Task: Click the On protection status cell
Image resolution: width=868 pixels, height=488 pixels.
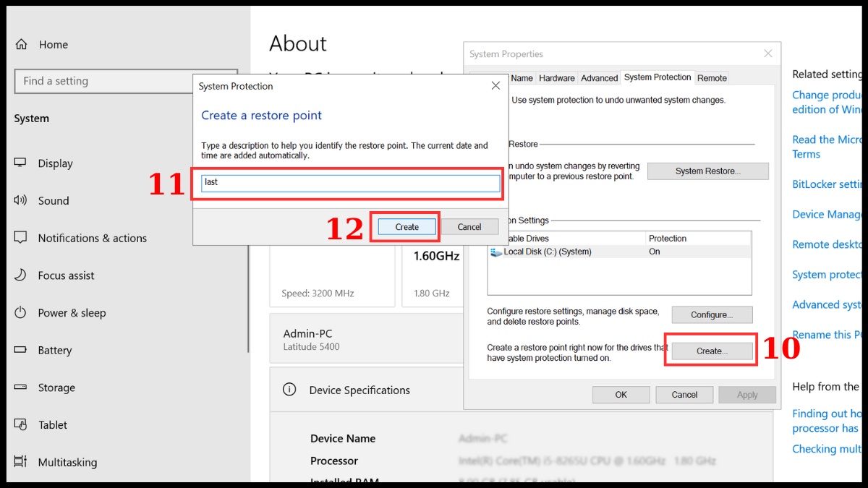Action: pos(655,252)
